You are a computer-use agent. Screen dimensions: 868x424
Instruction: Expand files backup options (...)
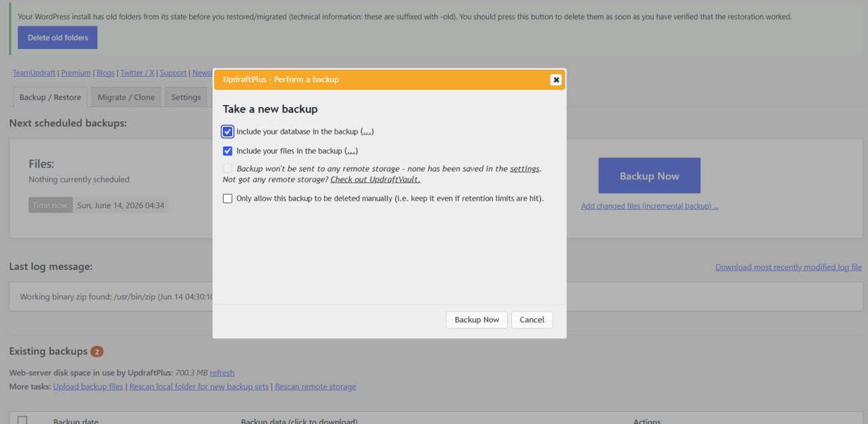coord(351,151)
